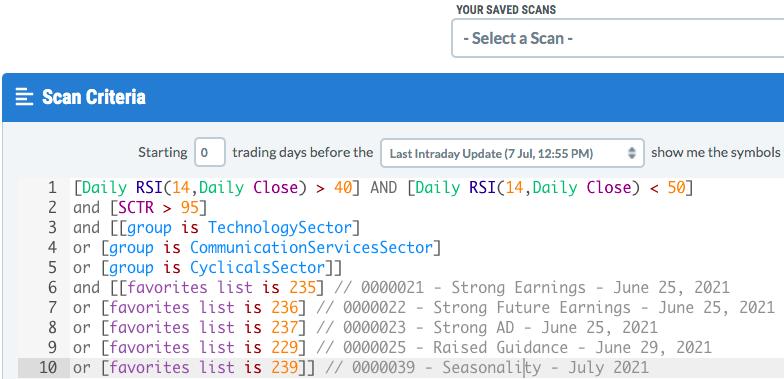Image resolution: width=784 pixels, height=379 pixels.
Task: Click line number 10 in editor gutter
Action: tap(48, 368)
